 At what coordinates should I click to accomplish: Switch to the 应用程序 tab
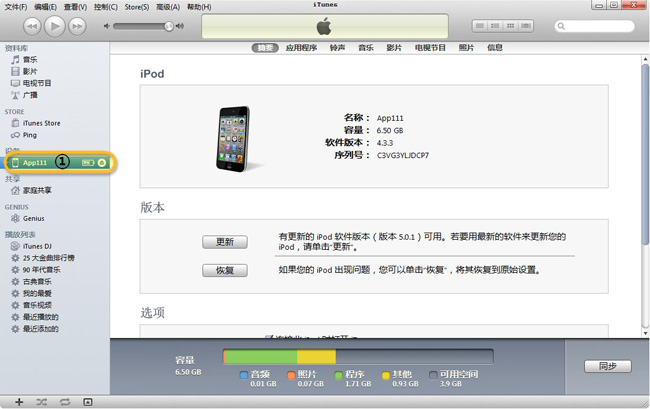pos(301,48)
